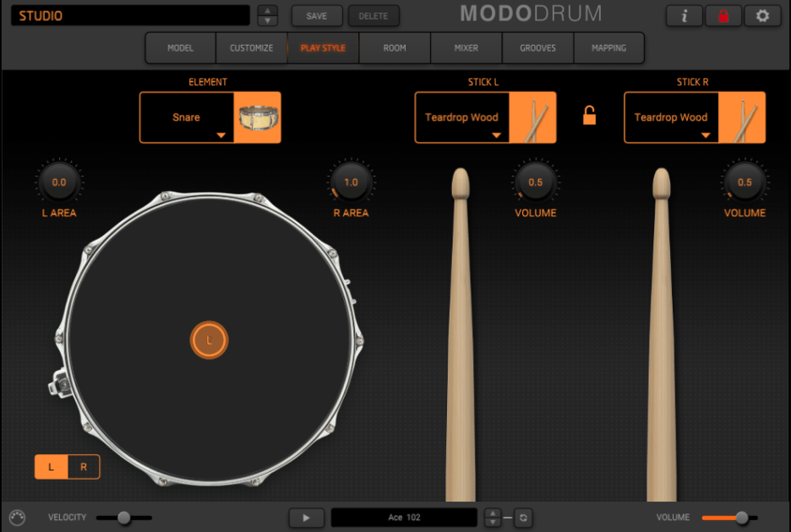Open the info panel icon
791x532 pixels.
pyautogui.click(x=684, y=16)
